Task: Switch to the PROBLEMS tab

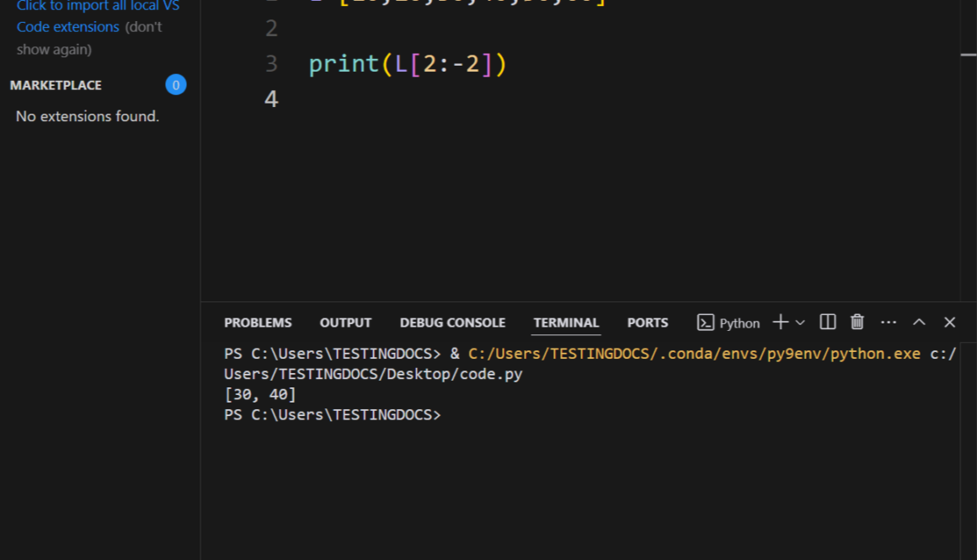Action: (x=258, y=323)
